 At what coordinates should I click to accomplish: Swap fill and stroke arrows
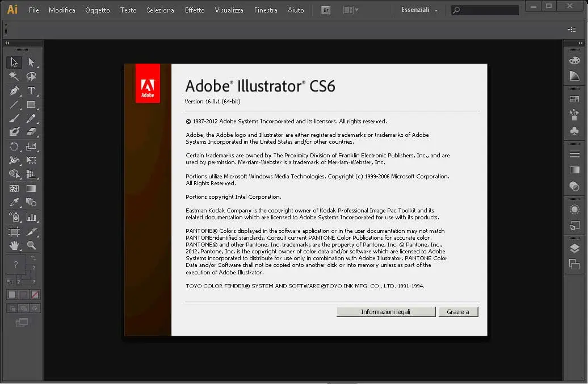(x=33, y=258)
